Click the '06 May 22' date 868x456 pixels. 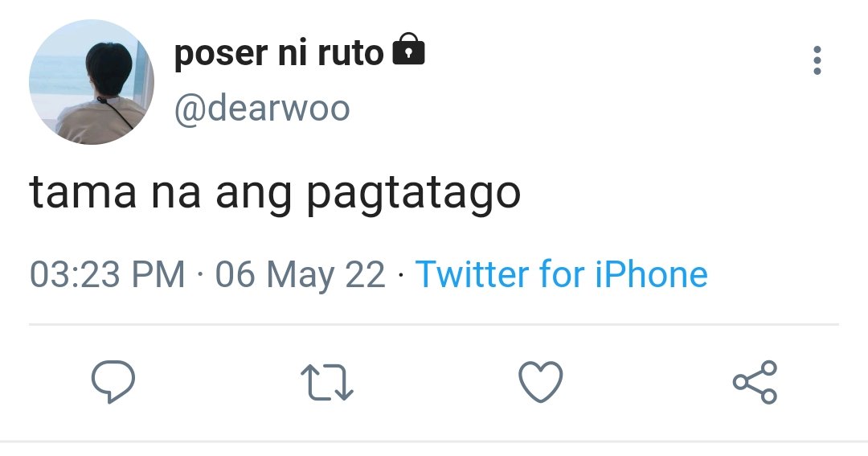[300, 275]
